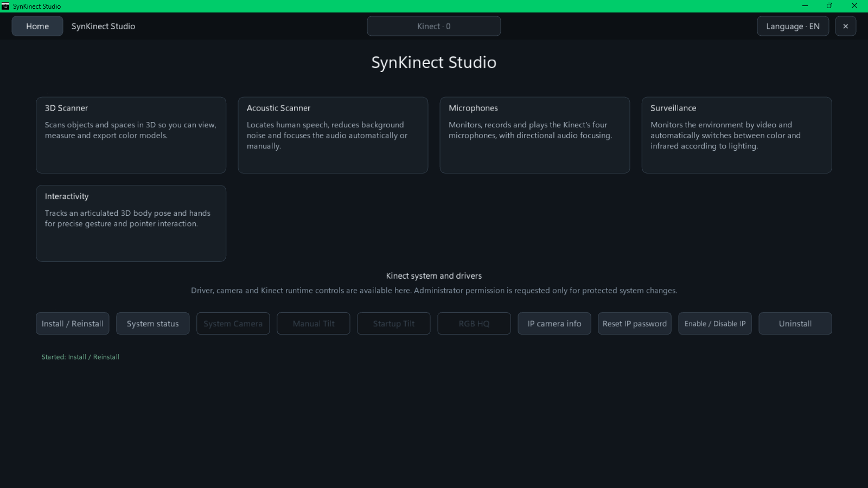Toggle Enable / Disable IP
Screen dimensions: 868x488
(x=714, y=324)
